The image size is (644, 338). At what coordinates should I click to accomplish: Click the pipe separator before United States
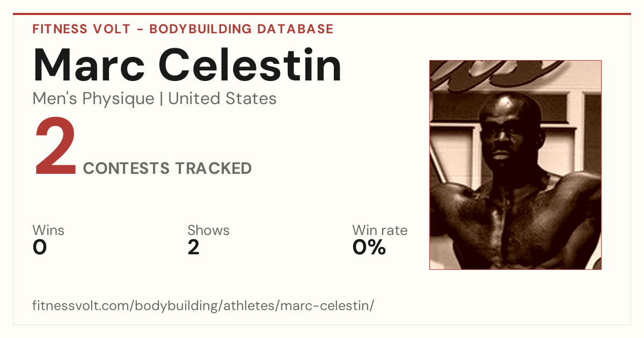161,99
